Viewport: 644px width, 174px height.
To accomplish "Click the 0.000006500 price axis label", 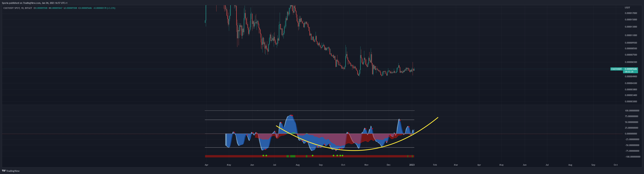I will 631,62.
